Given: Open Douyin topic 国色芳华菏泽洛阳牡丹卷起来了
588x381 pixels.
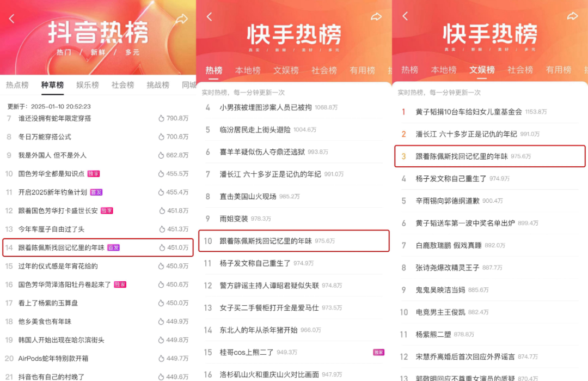Looking at the screenshot, I should click(65, 285).
